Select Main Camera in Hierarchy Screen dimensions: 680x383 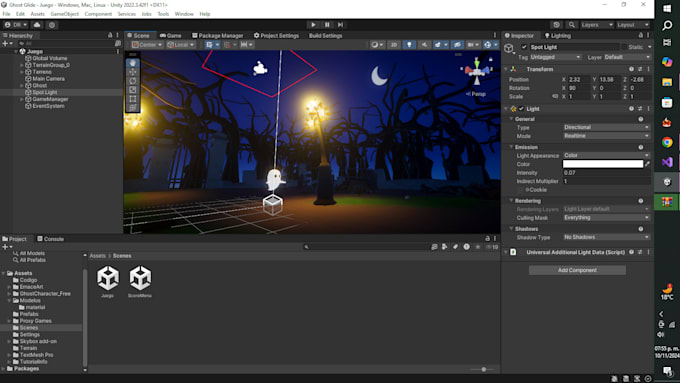point(48,79)
